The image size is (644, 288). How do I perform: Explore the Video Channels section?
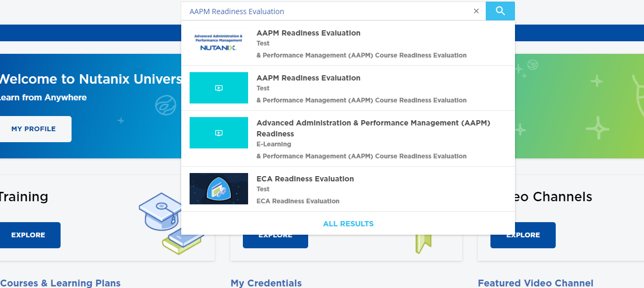point(523,235)
